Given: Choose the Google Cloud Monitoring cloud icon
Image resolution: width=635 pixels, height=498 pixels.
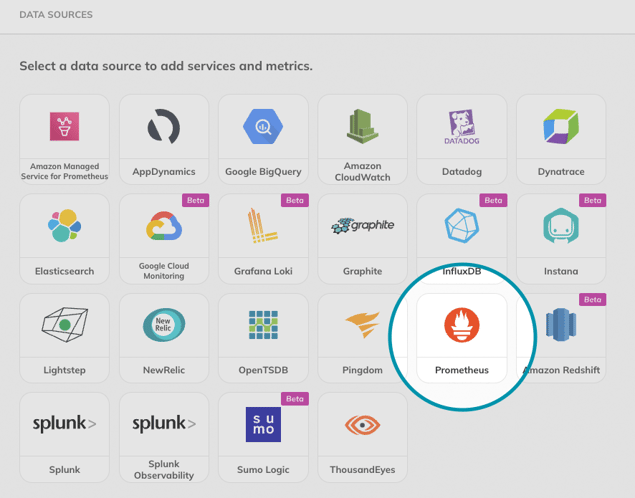Looking at the screenshot, I should pyautogui.click(x=164, y=226).
